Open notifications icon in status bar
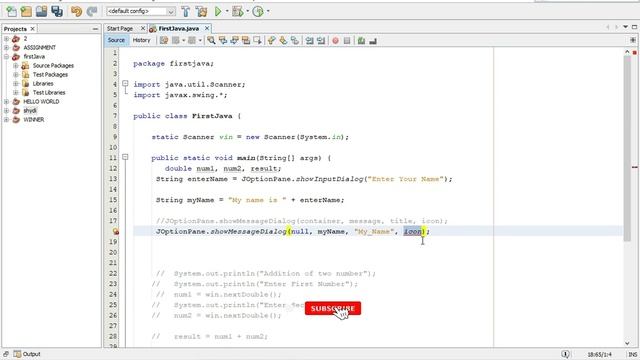 point(565,354)
